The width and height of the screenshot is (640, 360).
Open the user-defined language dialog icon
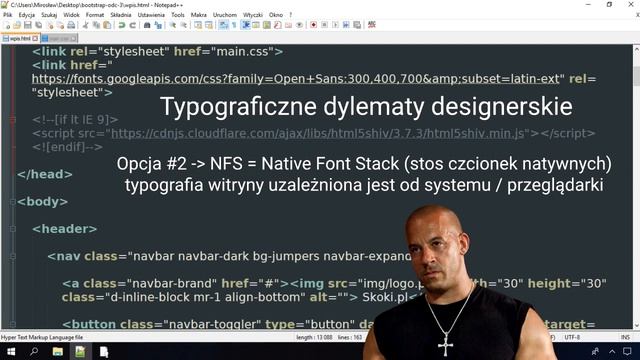click(256, 25)
